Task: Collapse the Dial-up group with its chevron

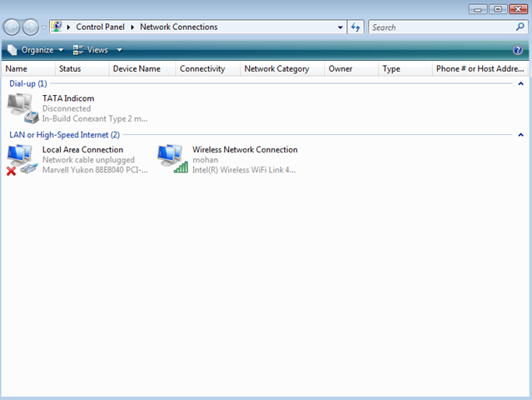Action: tap(521, 83)
